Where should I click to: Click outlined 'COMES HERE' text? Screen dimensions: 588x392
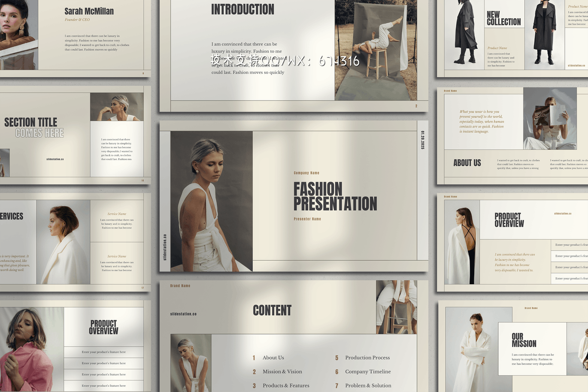39,133
